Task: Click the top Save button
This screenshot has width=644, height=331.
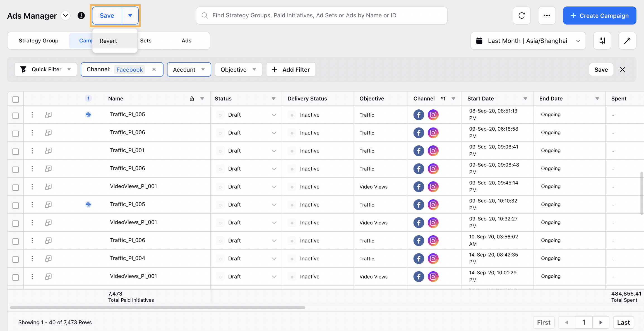Action: (x=107, y=16)
